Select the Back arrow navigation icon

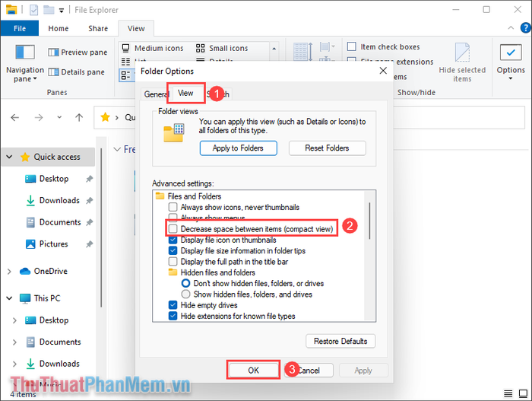click(17, 118)
